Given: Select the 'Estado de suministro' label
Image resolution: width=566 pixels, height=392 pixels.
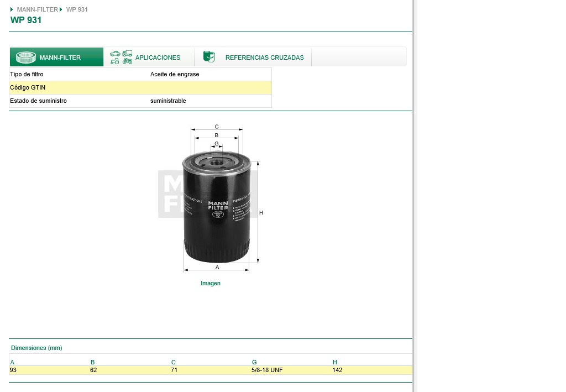Looking at the screenshot, I should pyautogui.click(x=38, y=101).
